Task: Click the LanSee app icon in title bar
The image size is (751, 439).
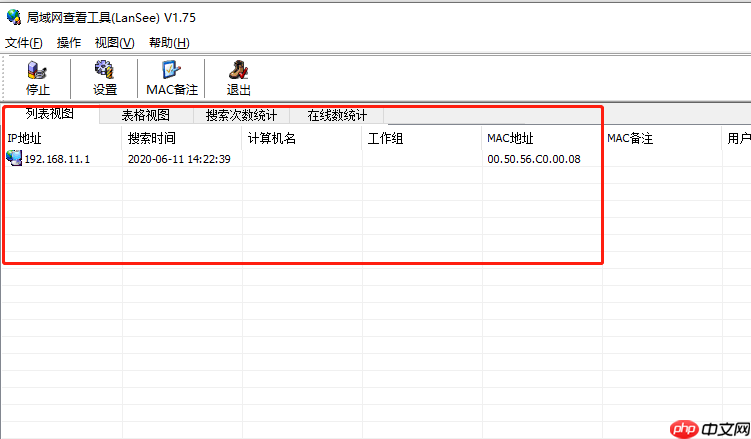Action: pos(14,17)
